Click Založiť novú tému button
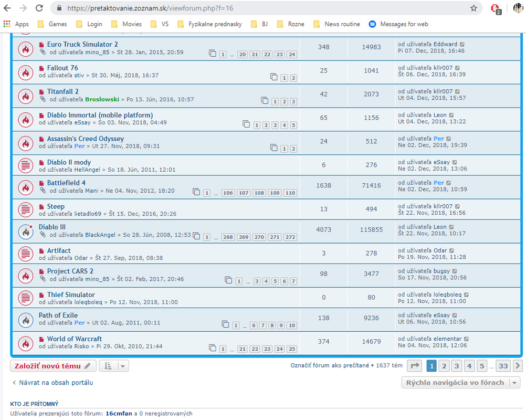The height and width of the screenshot is (420, 526). [x=53, y=366]
